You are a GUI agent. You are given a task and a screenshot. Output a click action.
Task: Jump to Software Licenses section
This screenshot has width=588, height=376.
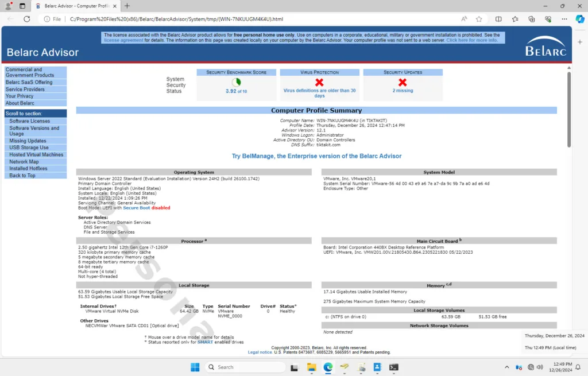point(36,121)
